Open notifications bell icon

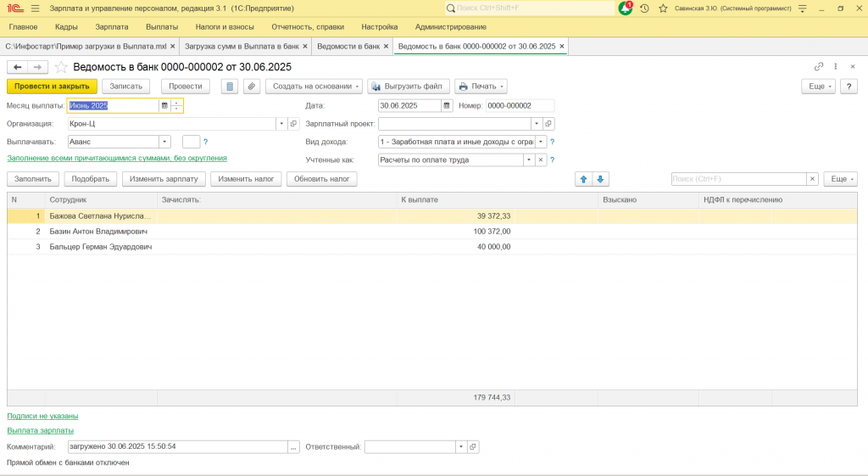(x=626, y=8)
